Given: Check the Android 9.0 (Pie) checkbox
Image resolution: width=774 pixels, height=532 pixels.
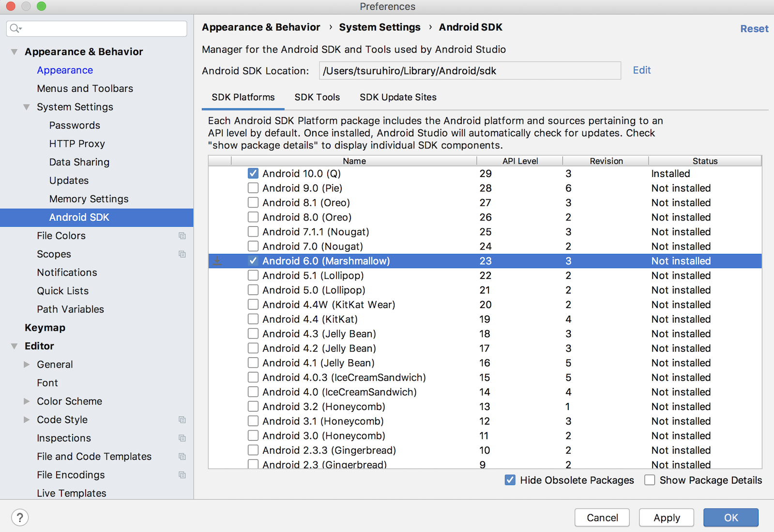Looking at the screenshot, I should click(253, 188).
